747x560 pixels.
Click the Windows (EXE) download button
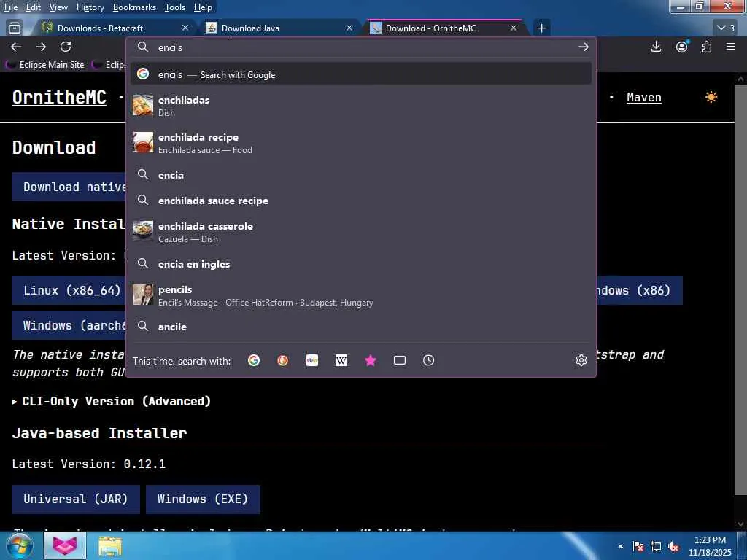pos(203,499)
